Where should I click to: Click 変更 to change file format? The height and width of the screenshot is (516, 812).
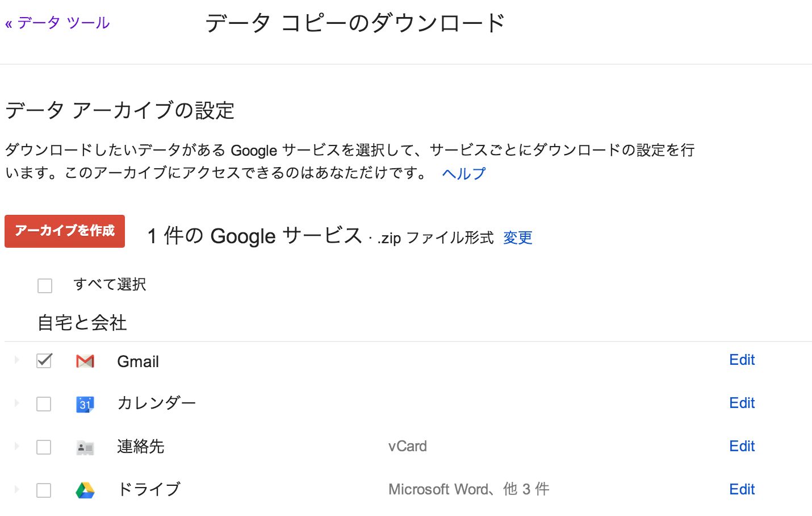pyautogui.click(x=518, y=238)
